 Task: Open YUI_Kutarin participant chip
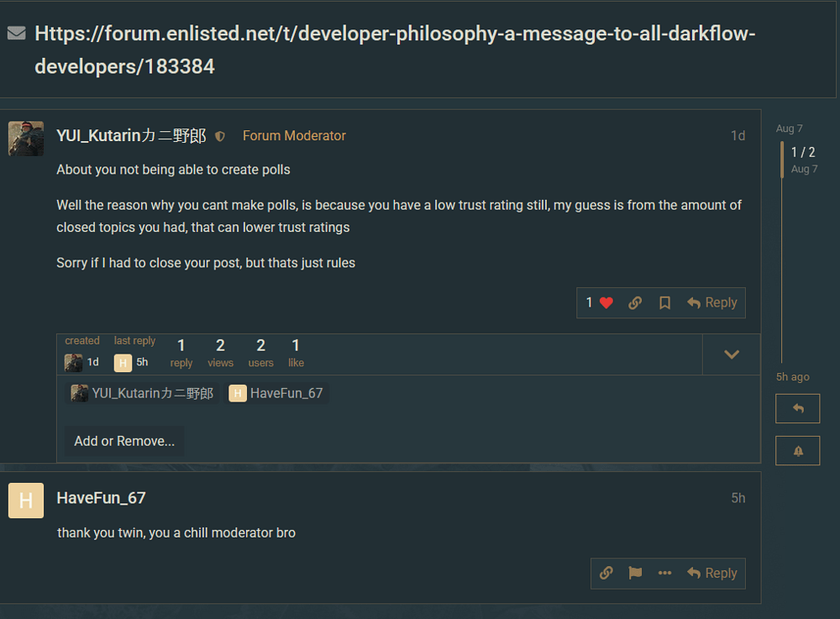coord(142,394)
